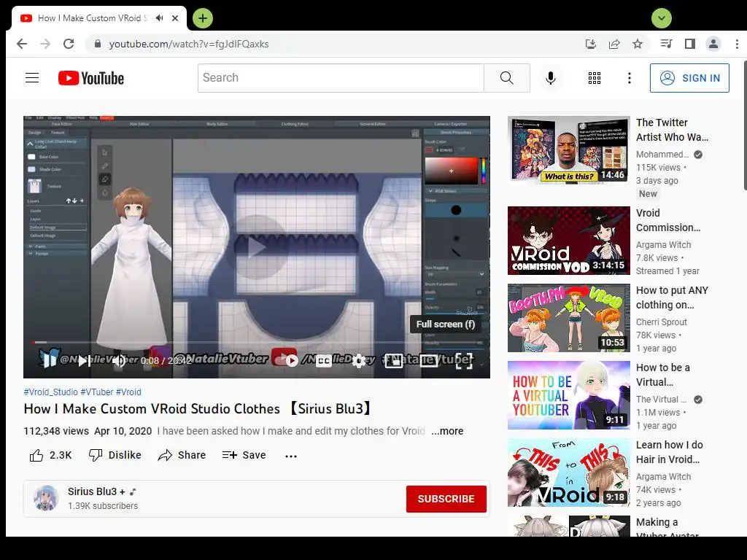Screen dimensions: 747x560
Task: Open How to be a Virtual YouTuber thumbnail
Action: [569, 395]
